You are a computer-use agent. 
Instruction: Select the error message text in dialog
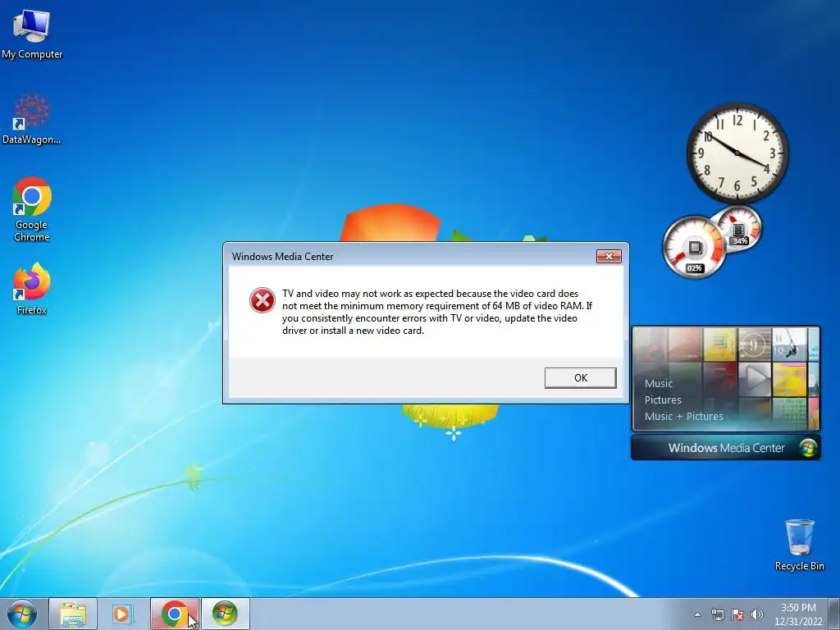436,312
